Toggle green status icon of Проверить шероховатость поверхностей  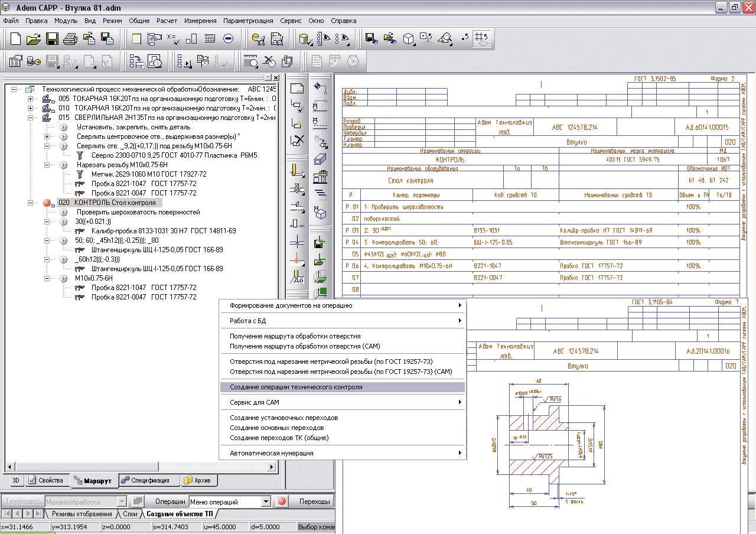pyautogui.click(x=64, y=212)
